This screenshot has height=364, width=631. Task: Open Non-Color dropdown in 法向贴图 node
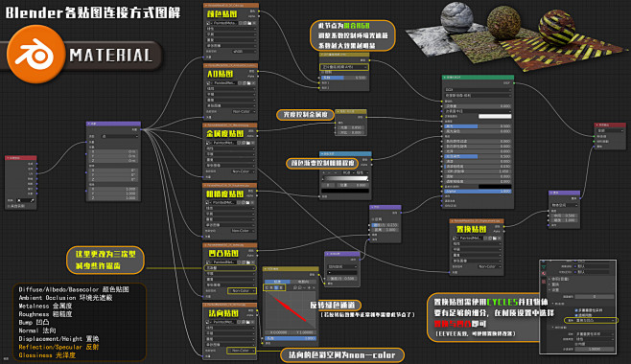pyautogui.click(x=241, y=351)
